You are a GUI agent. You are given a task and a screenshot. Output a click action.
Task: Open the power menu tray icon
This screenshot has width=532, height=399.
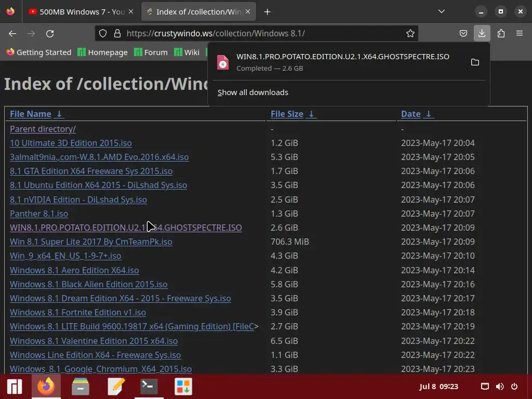pyautogui.click(x=514, y=387)
